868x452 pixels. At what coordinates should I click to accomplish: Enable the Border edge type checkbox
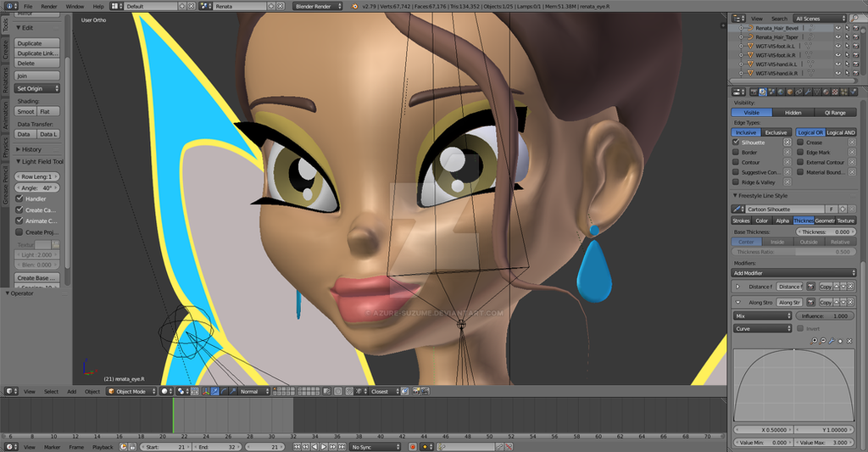click(736, 153)
